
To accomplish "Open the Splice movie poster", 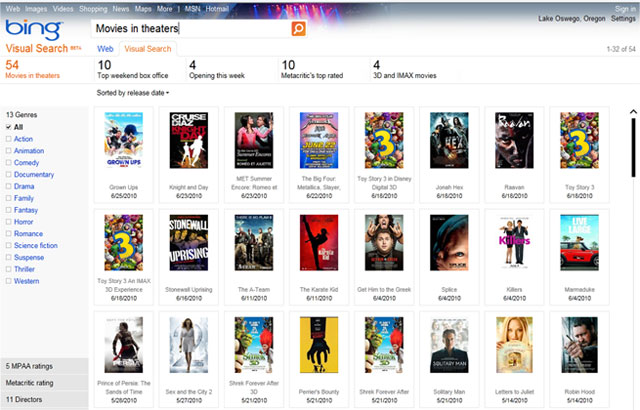I will click(449, 243).
